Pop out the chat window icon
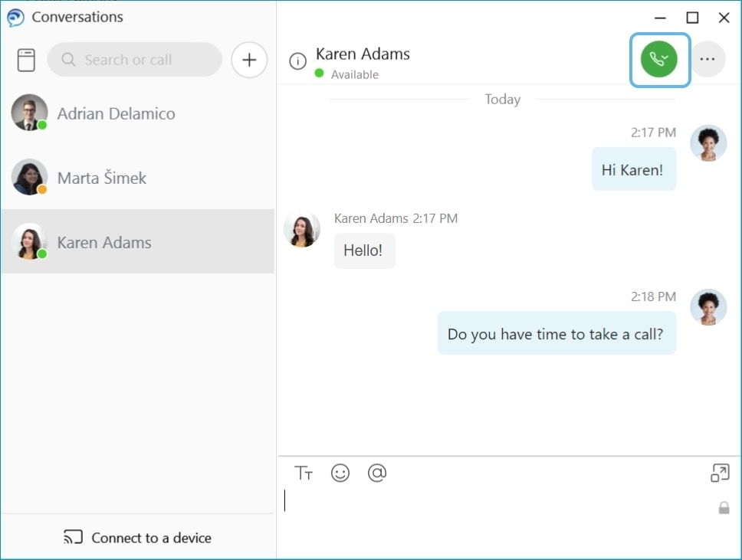The height and width of the screenshot is (560, 742). (x=720, y=473)
